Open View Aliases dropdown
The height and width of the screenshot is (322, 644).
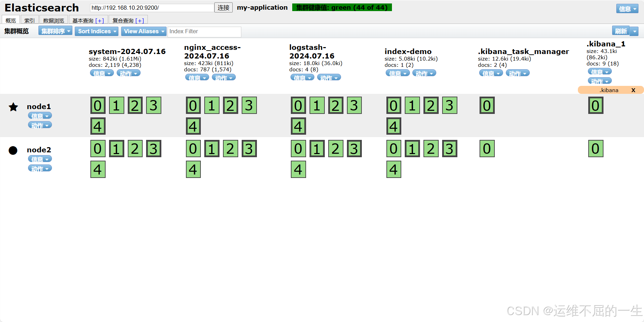tap(144, 31)
